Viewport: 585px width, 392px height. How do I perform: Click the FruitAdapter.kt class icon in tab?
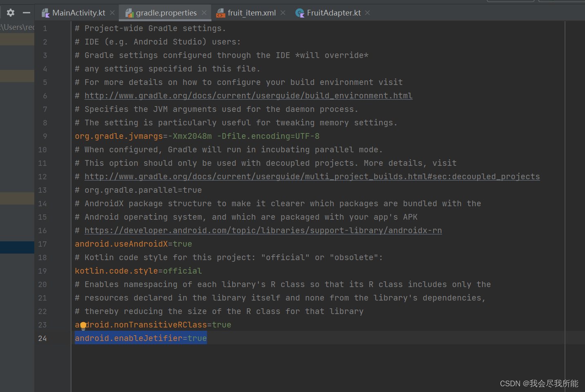pos(300,13)
